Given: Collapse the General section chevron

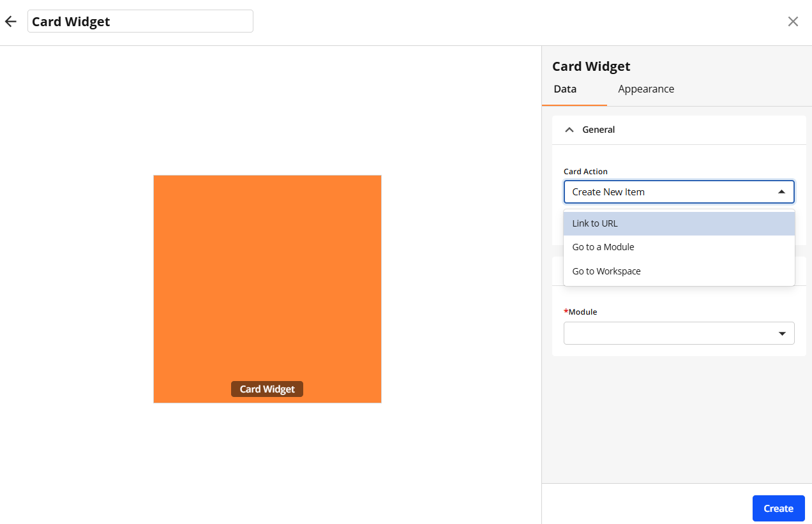Looking at the screenshot, I should 570,130.
